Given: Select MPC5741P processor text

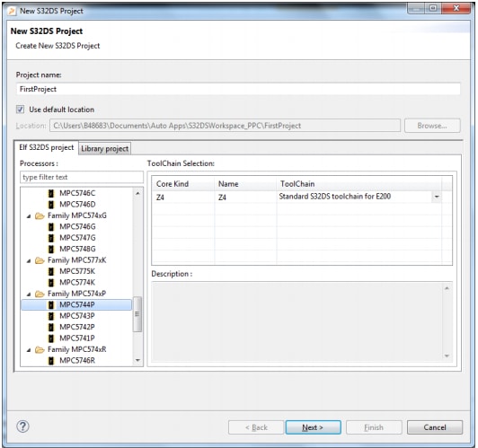Looking at the screenshot, I should point(77,338).
